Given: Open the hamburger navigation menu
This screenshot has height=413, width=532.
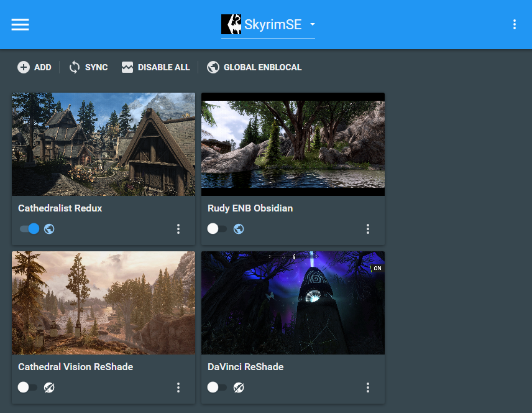Looking at the screenshot, I should 20,24.
